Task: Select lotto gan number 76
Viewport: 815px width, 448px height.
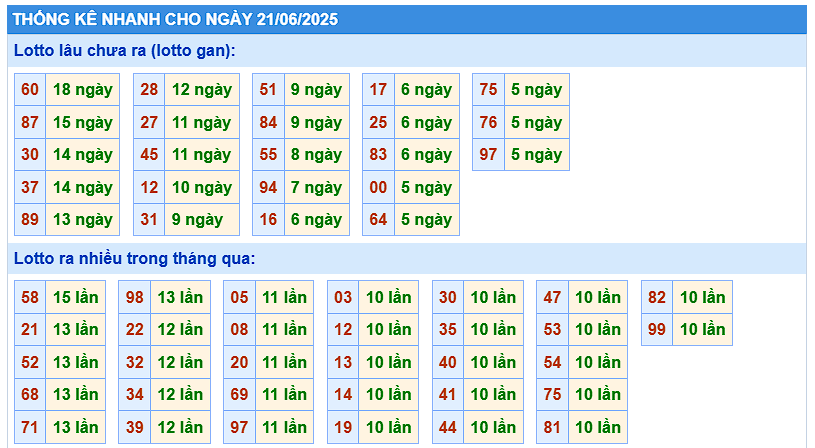Action: 489,122
